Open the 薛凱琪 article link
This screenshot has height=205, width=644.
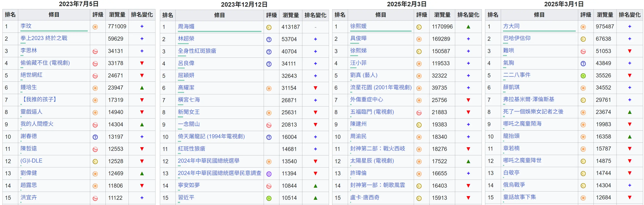pos(511,87)
